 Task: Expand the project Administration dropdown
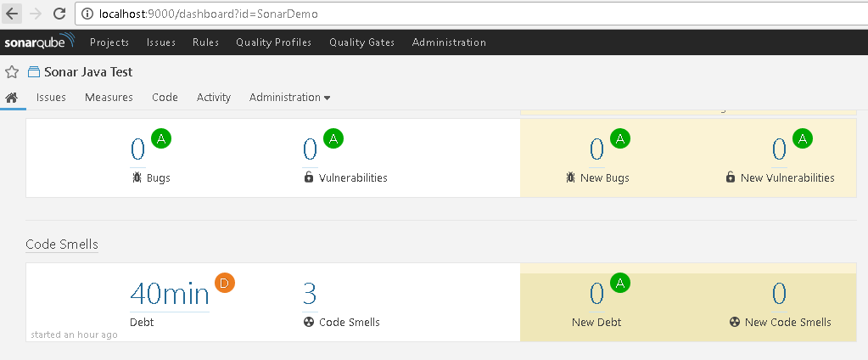[289, 98]
